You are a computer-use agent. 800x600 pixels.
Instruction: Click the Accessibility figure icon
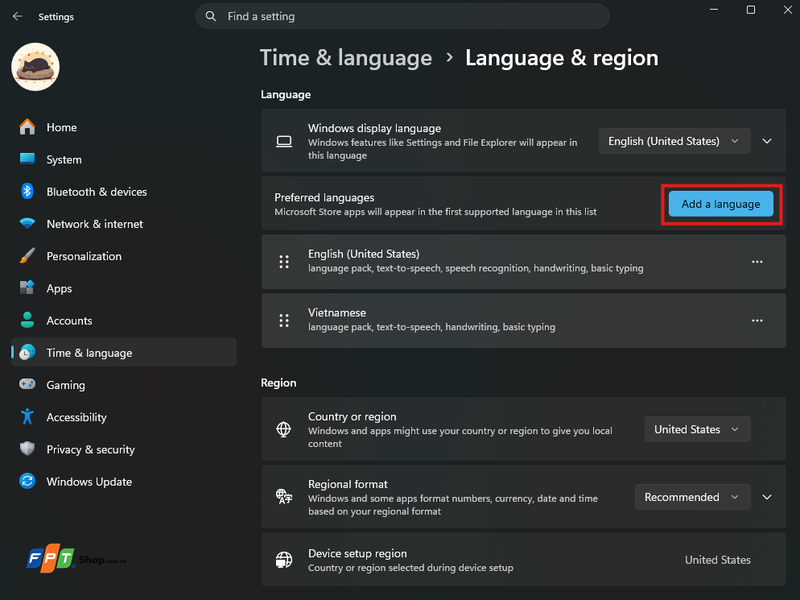(x=27, y=416)
